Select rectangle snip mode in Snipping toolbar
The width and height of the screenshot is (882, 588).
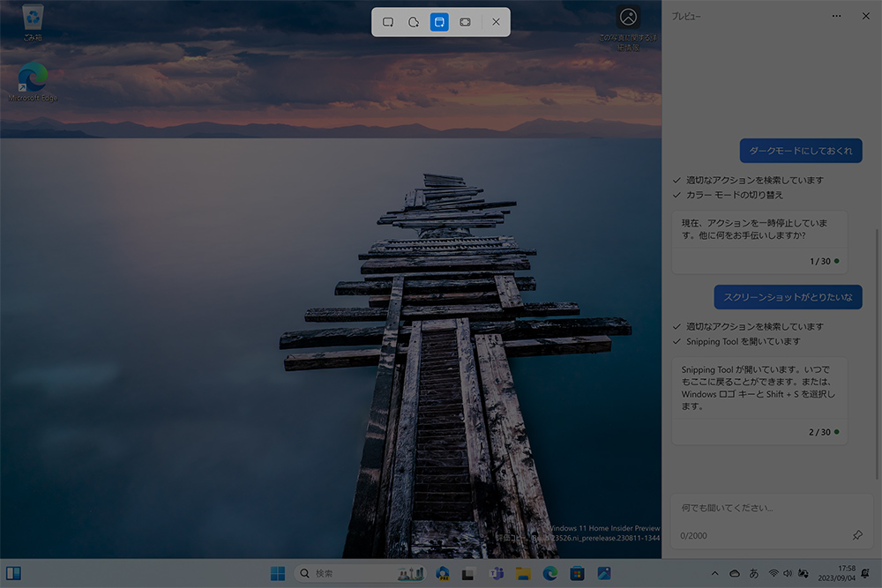[388, 22]
